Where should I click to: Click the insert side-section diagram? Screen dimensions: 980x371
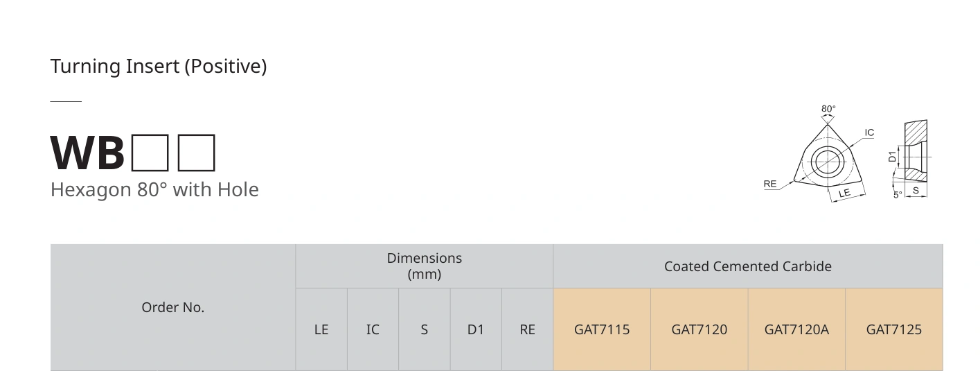click(x=909, y=159)
